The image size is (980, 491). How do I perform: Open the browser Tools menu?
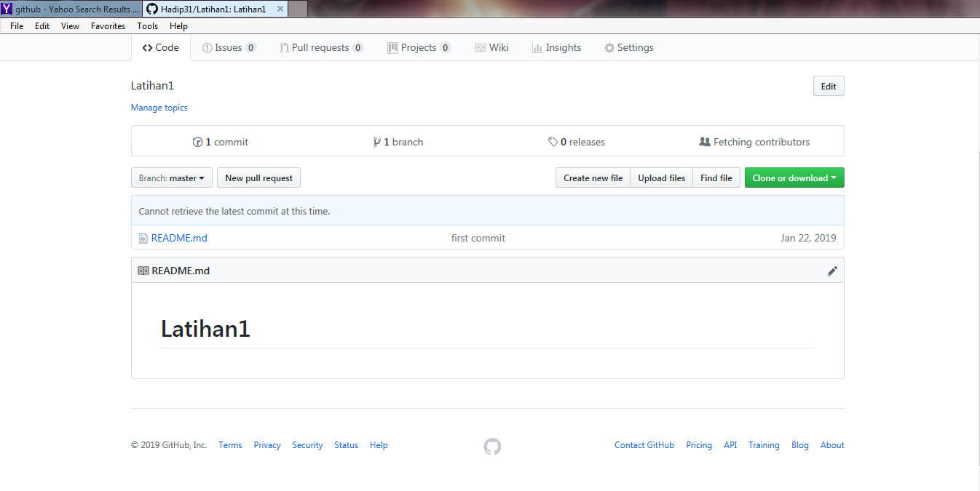pos(147,26)
